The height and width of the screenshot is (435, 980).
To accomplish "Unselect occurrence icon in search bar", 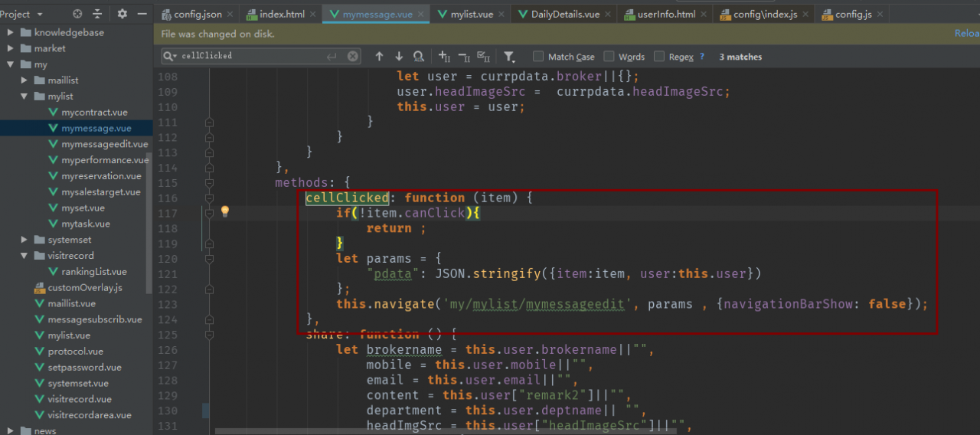I will [x=464, y=56].
